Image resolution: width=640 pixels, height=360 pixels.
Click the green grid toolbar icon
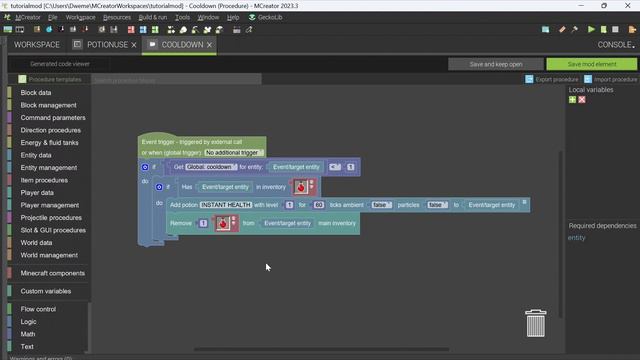(x=155, y=29)
